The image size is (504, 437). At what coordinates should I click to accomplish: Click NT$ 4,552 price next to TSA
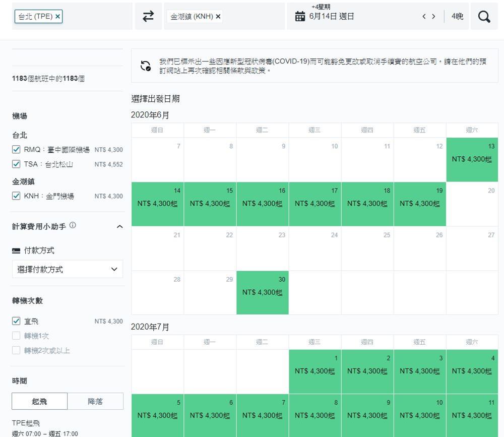(109, 164)
